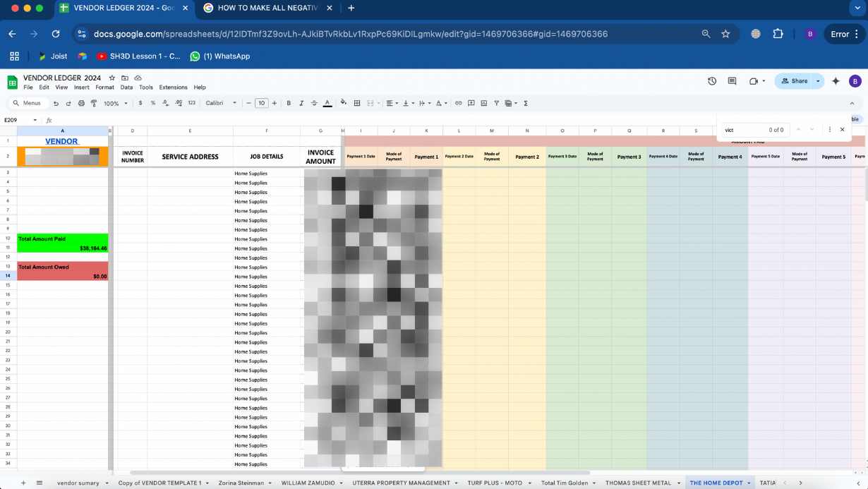Open the Format menu
Viewport: 868px width, 489px height.
pyautogui.click(x=104, y=87)
